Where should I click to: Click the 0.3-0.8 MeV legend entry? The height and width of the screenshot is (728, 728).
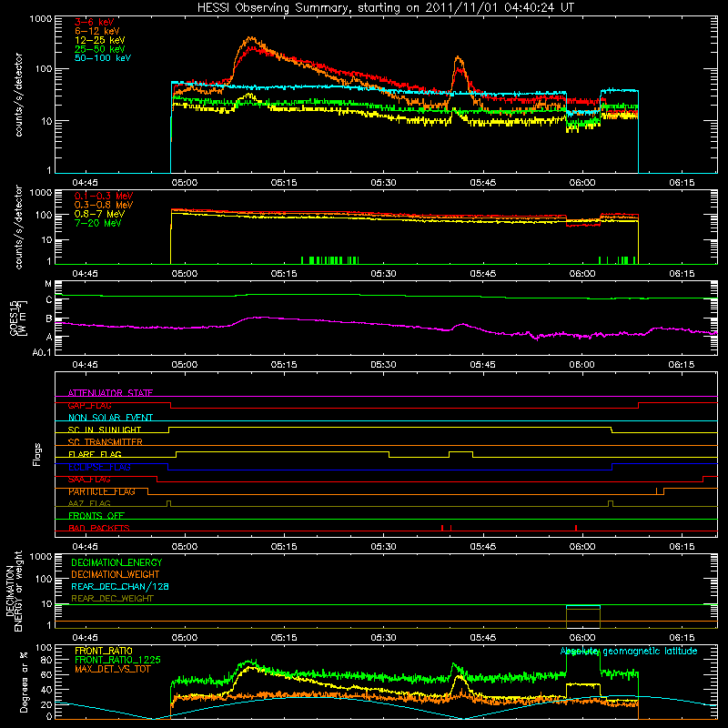(104, 205)
